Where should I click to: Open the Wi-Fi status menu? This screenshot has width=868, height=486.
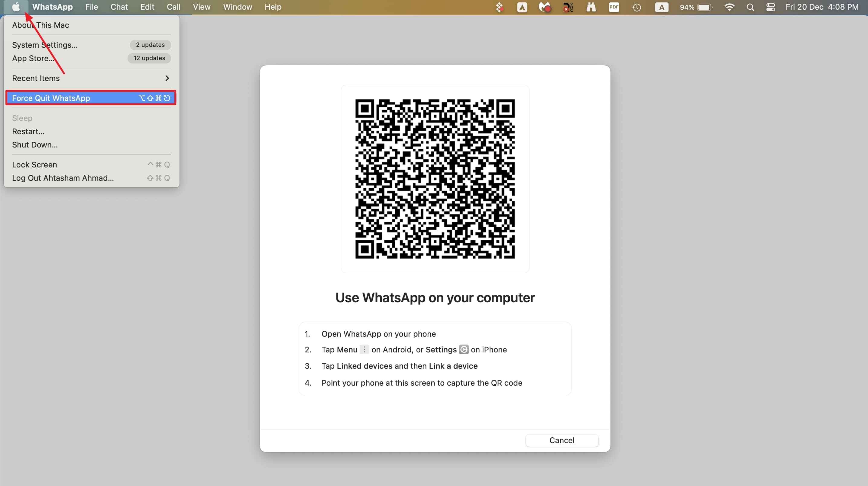(x=729, y=7)
